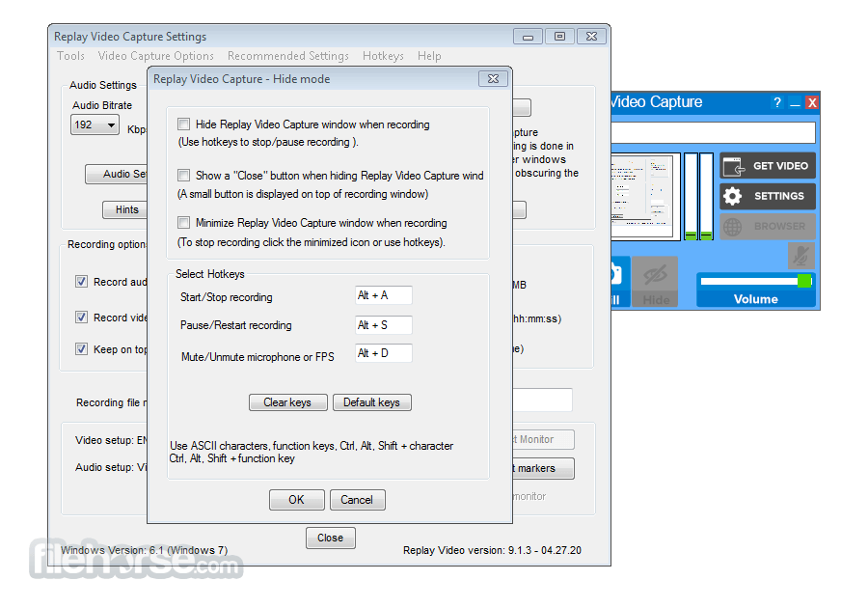Image resolution: width=868 pixels, height=608 pixels.
Task: Close the Hide mode dialog with X
Action: (x=493, y=79)
